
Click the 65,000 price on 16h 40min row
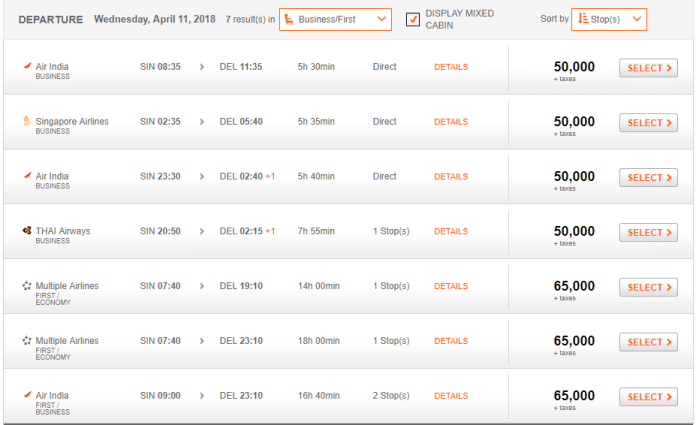pyautogui.click(x=574, y=396)
